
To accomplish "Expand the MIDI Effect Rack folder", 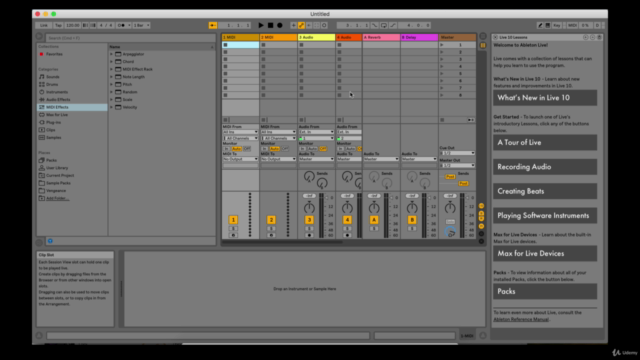I will pyautogui.click(x=111, y=69).
